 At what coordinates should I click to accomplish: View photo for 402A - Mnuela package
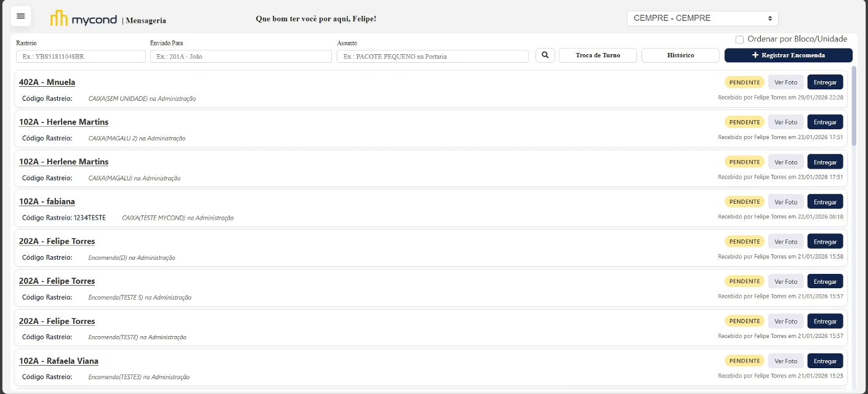(x=786, y=82)
